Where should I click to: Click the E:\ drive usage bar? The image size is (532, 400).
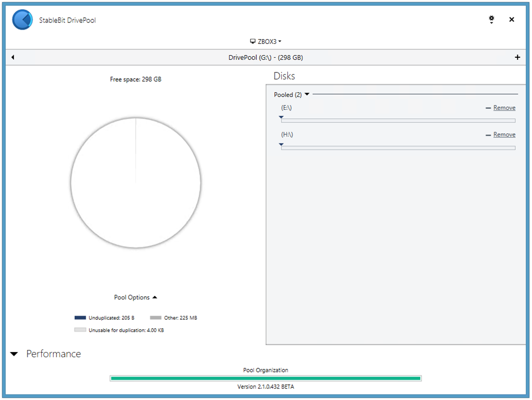(x=398, y=120)
